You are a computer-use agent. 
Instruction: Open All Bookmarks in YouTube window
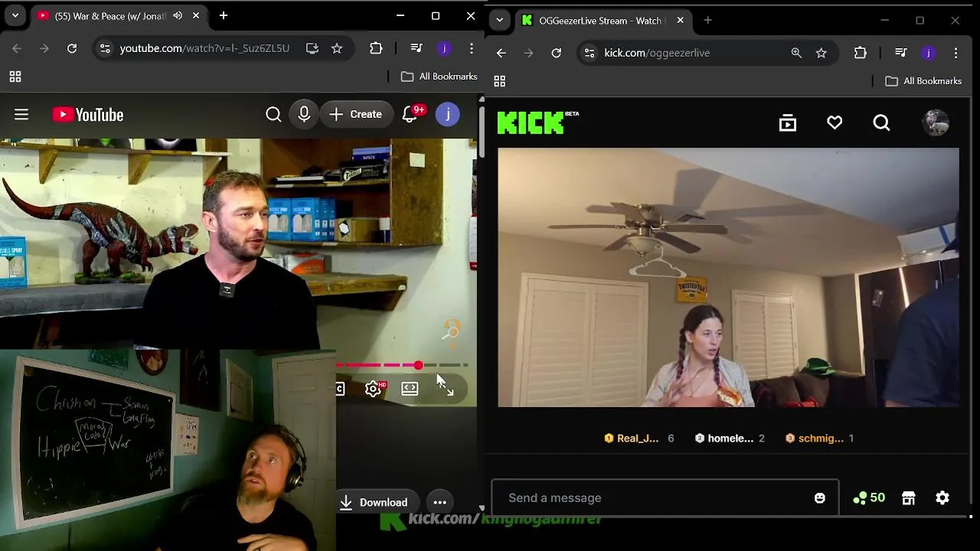click(x=439, y=77)
